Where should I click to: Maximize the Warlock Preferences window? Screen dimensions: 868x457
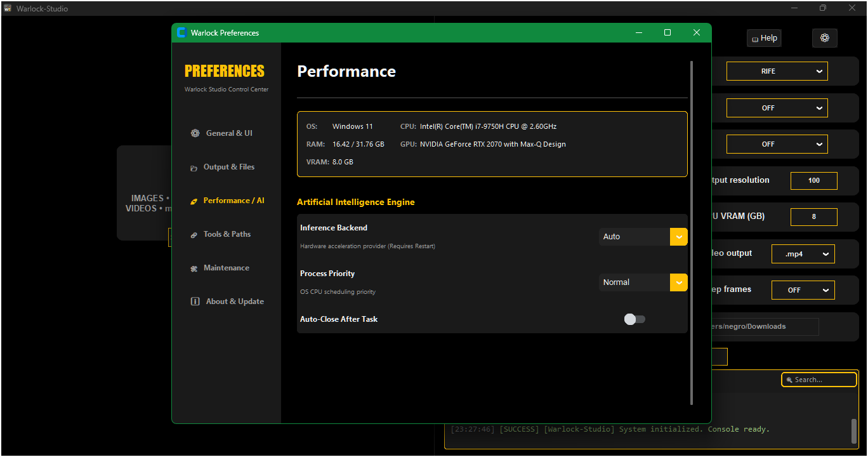click(x=667, y=33)
